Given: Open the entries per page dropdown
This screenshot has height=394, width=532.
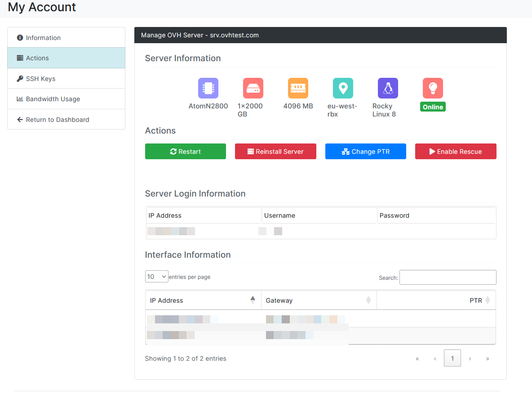Looking at the screenshot, I should (156, 277).
